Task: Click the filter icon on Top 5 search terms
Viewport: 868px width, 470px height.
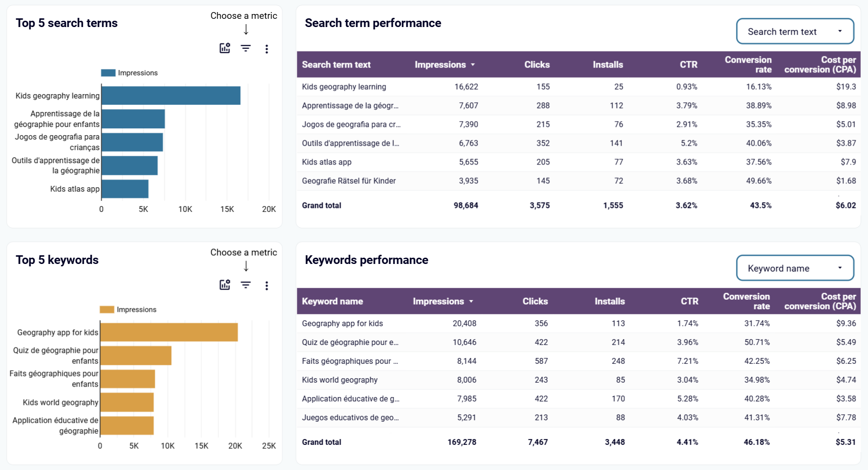Action: point(246,48)
